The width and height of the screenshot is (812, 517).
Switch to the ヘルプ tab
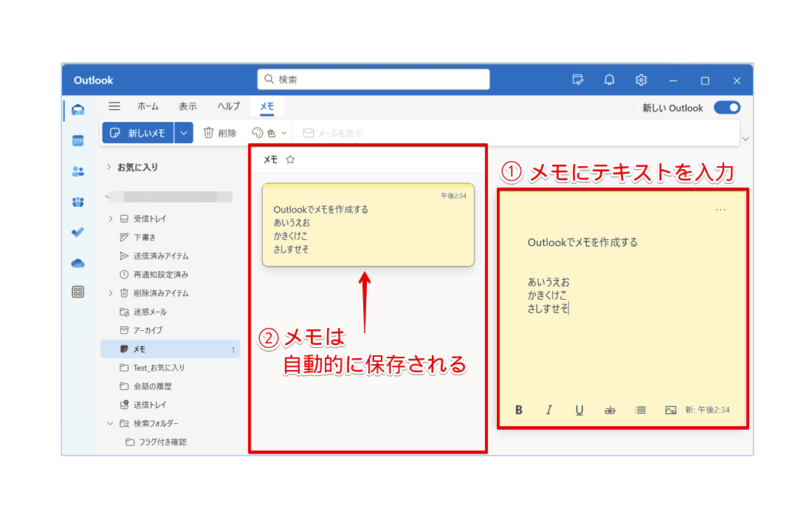pyautogui.click(x=228, y=106)
